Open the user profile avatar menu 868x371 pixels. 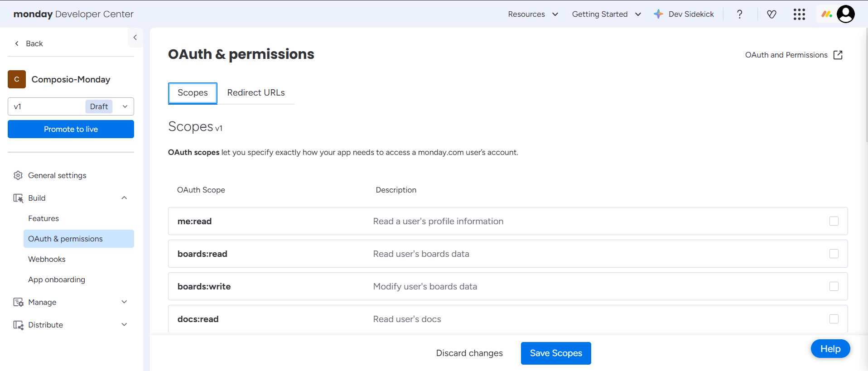coord(845,14)
